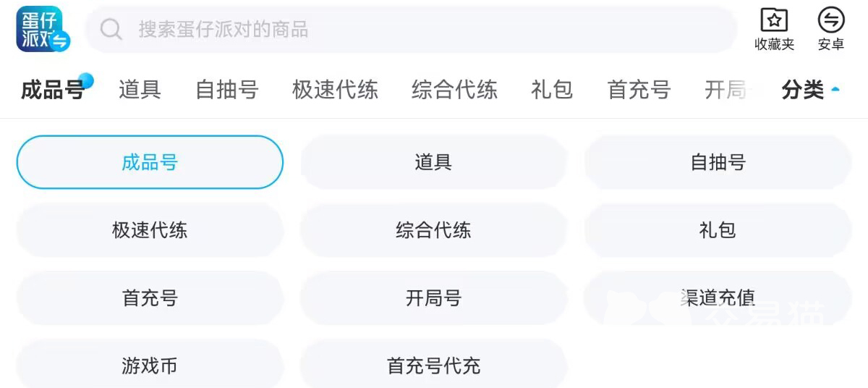Open the 综合代练 top tab
Screen dimensions: 868x388
click(454, 90)
